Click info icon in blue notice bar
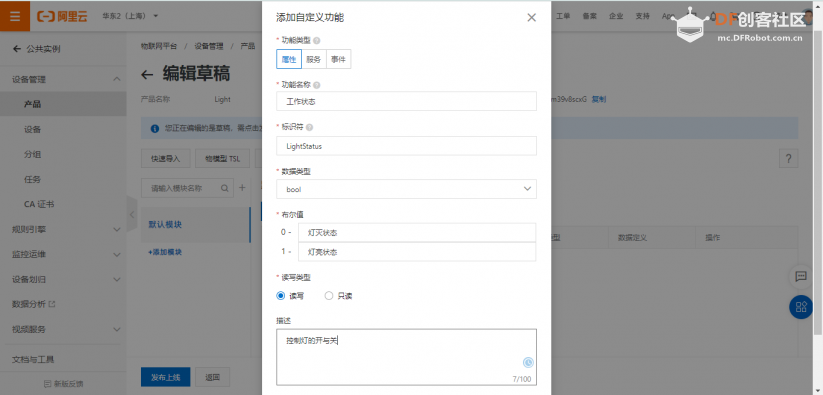This screenshot has height=395, width=823. 154,129
